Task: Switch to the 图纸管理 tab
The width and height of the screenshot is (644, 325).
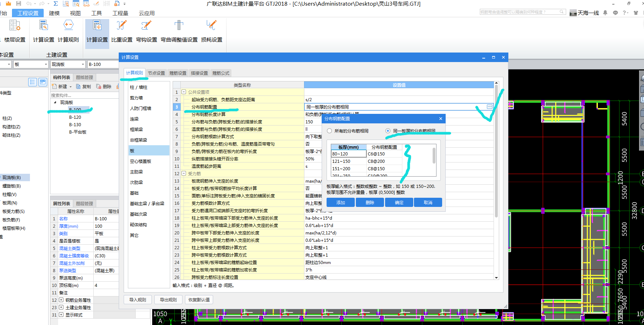Action: point(85,77)
